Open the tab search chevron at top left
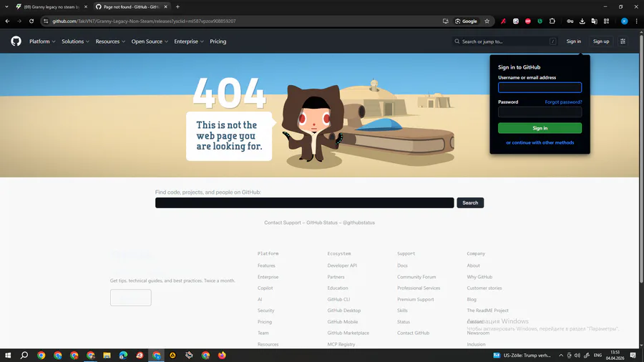This screenshot has width=644, height=362. [x=6, y=6]
